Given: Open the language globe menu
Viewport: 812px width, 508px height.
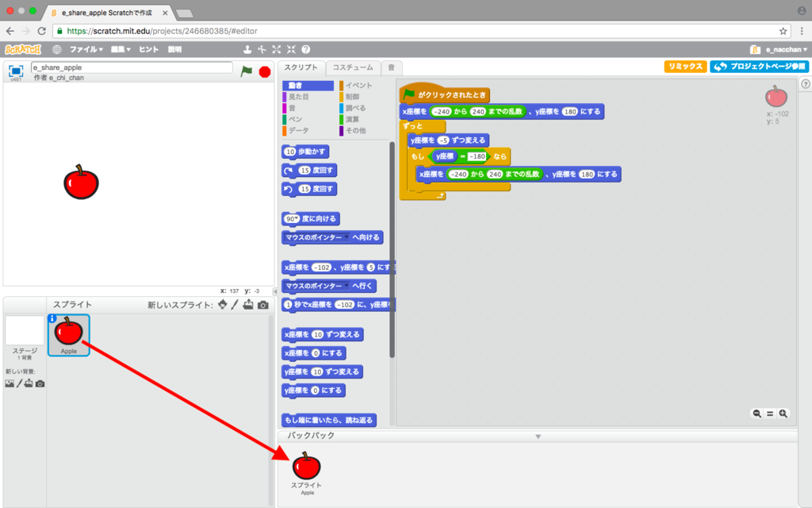Looking at the screenshot, I should (x=56, y=49).
